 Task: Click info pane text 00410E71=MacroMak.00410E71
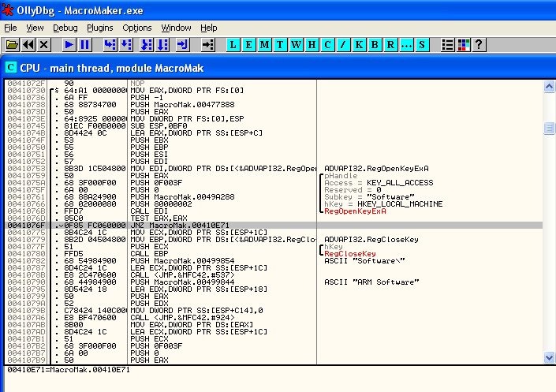(x=69, y=370)
